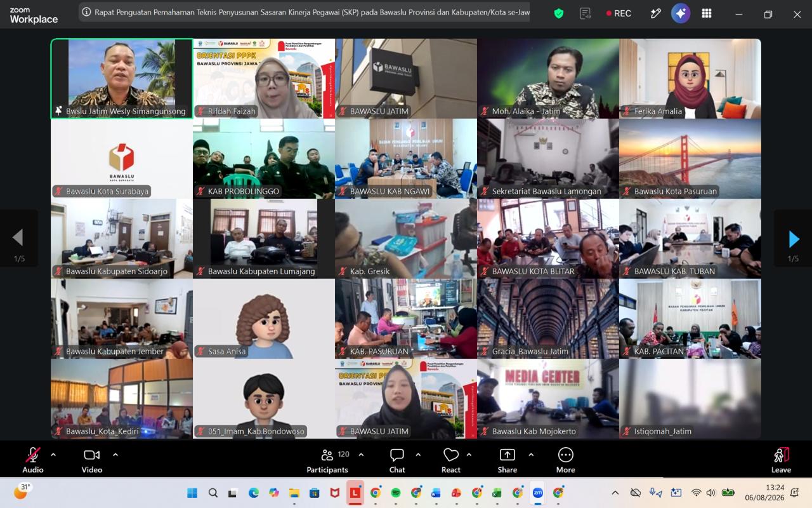The height and width of the screenshot is (508, 812).
Task: Click the Leave meeting icon
Action: (x=781, y=461)
